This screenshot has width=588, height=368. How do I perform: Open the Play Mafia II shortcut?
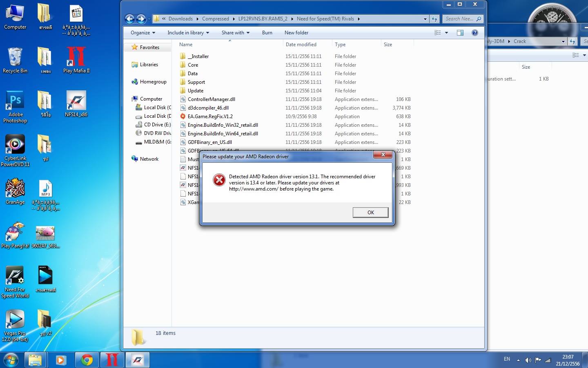click(76, 61)
